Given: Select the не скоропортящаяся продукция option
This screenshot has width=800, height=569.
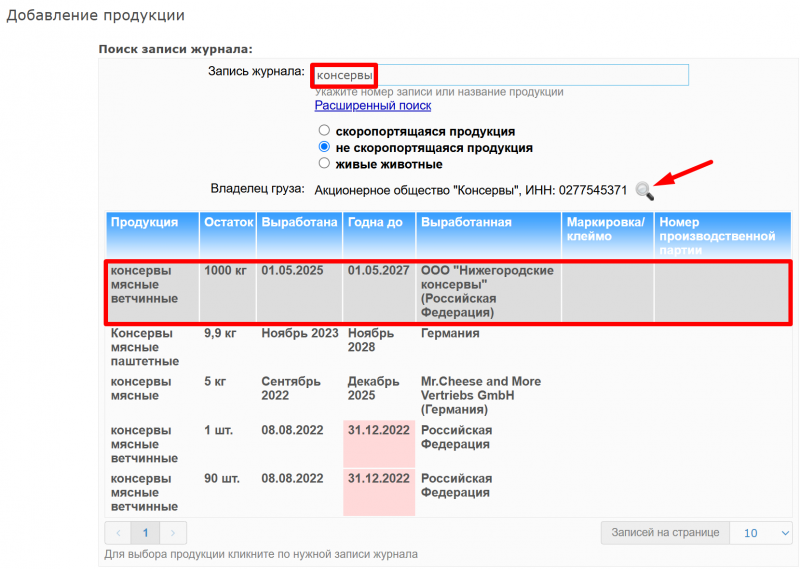Looking at the screenshot, I should point(323,147).
